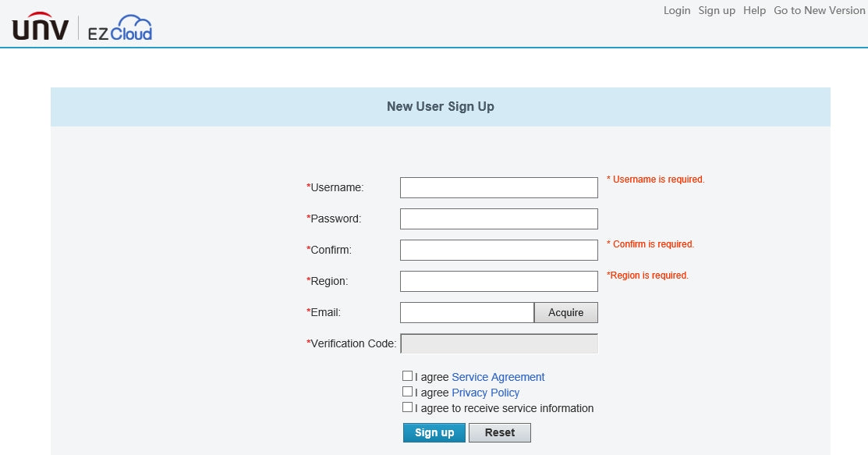Screen dimensions: 868x455
Task: Submit form with Sign up button
Action: (434, 432)
